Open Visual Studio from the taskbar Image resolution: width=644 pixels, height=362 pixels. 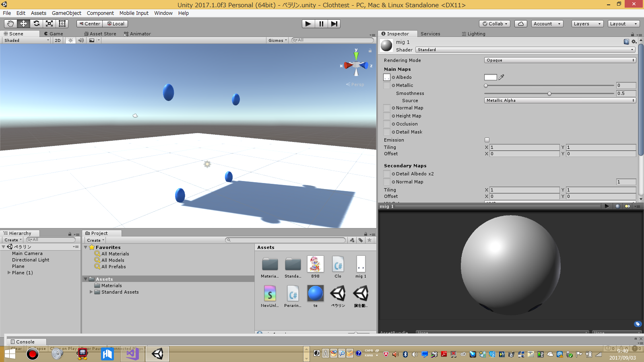[132, 354]
